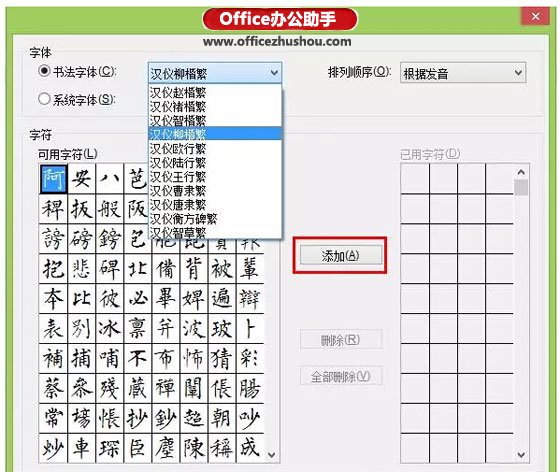Select the character 腸 in the grid
Screen dimensions: 560x472
pos(250,389)
